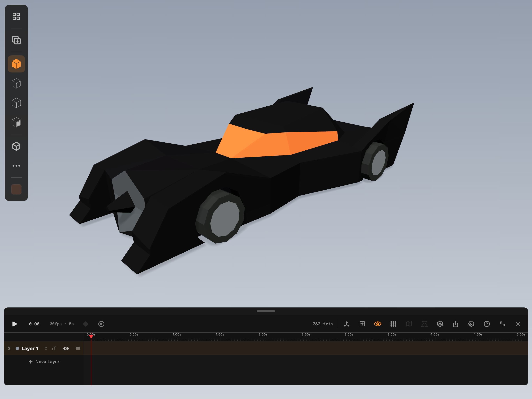This screenshot has width=532, height=399.
Task: Click the Layer 1 reorder handle lines
Action: click(78, 349)
